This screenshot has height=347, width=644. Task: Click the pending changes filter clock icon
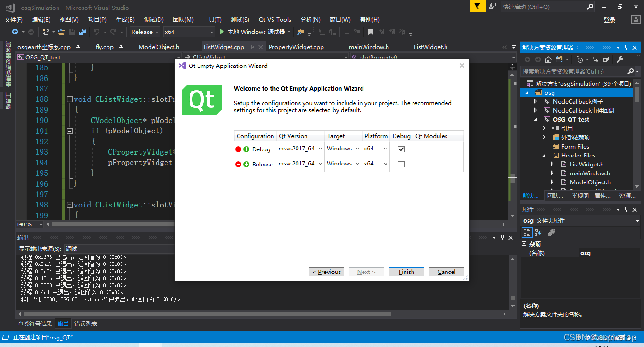click(x=580, y=59)
